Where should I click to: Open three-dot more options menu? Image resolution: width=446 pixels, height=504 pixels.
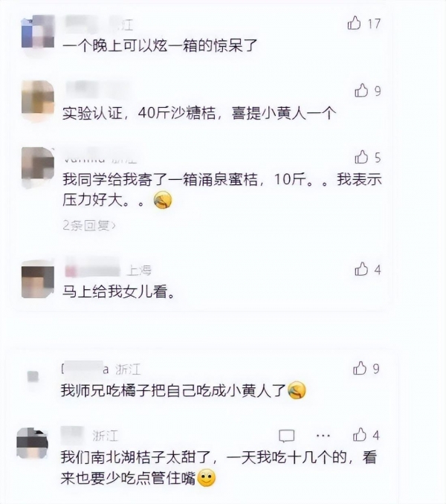[323, 436]
